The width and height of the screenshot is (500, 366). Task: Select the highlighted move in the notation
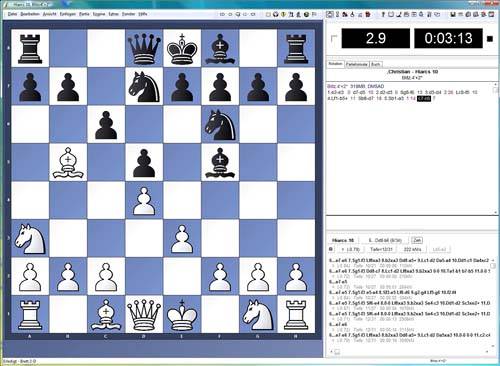click(x=424, y=98)
